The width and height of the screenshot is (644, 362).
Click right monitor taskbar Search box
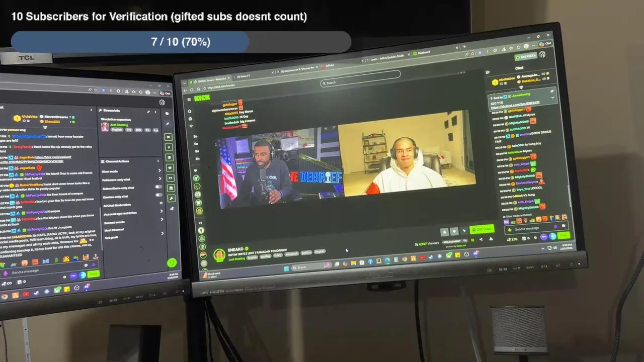311,267
